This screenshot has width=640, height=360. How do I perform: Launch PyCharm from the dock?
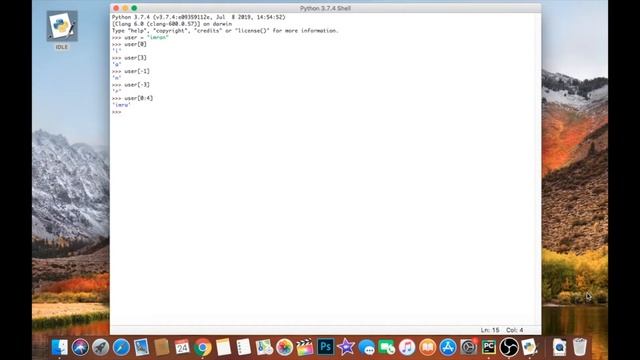click(489, 347)
